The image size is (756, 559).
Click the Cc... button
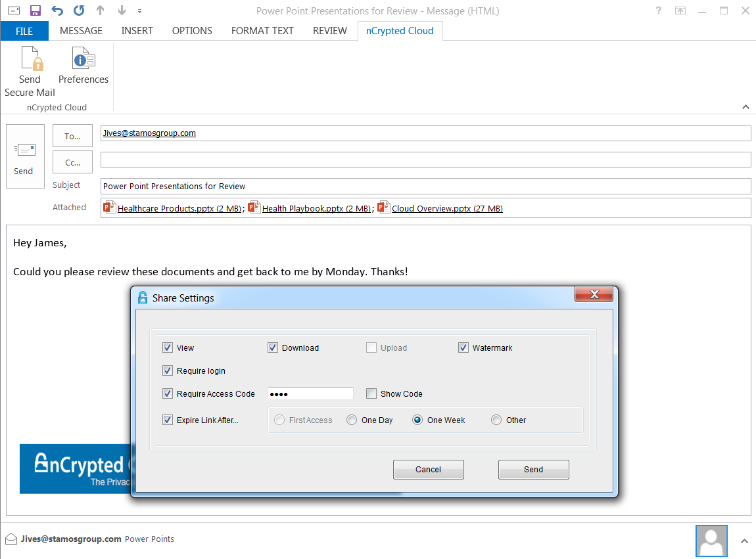72,162
